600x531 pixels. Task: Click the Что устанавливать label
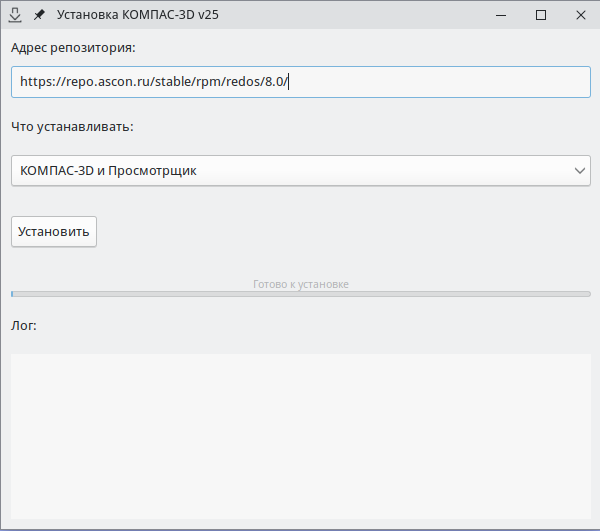click(72, 127)
